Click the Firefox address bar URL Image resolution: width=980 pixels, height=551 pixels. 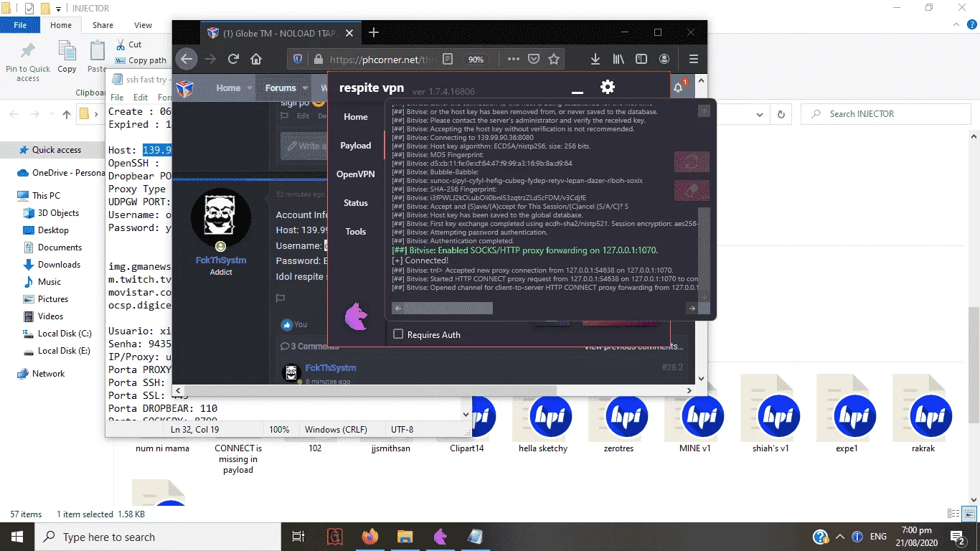[x=383, y=60]
